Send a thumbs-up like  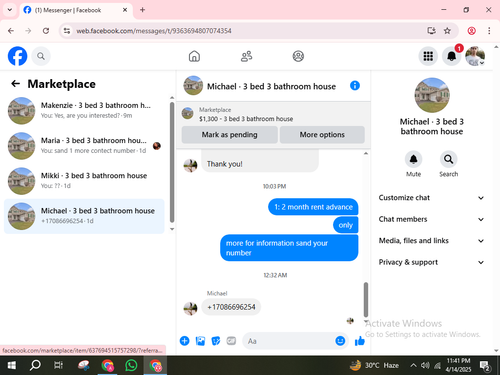pos(360,341)
